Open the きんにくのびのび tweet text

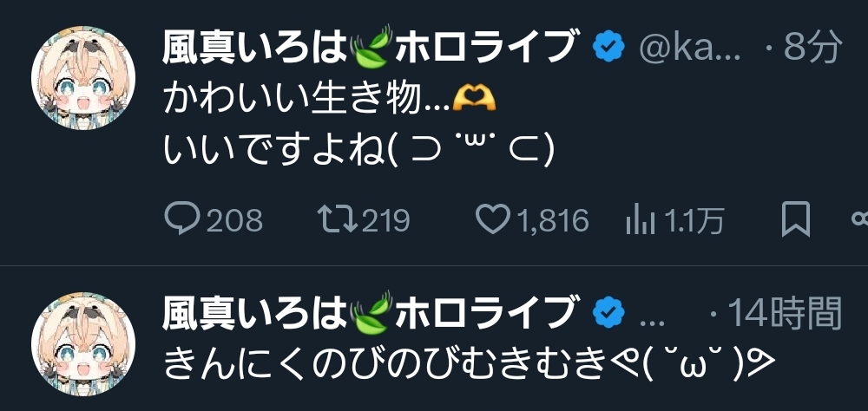pos(470,364)
